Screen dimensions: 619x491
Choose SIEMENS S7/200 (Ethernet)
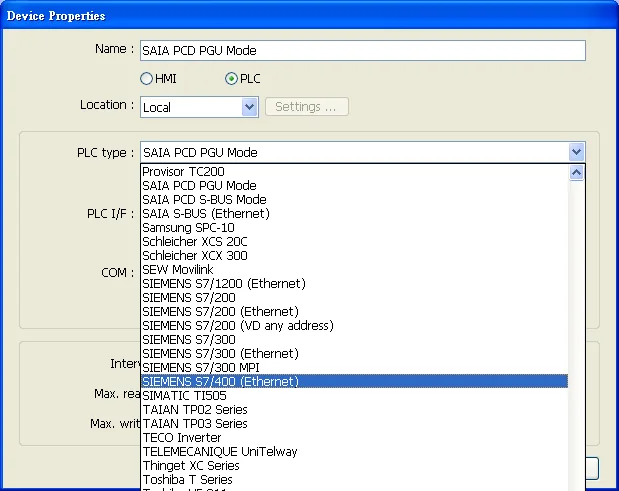[x=355, y=312]
